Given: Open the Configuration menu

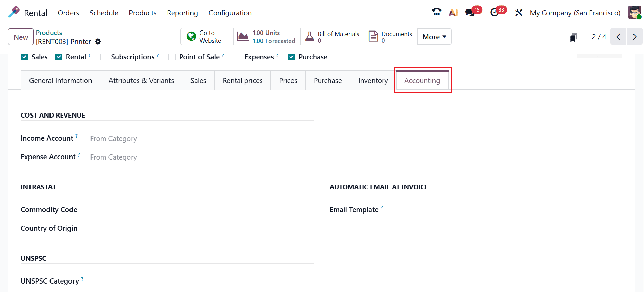Looking at the screenshot, I should point(230,13).
